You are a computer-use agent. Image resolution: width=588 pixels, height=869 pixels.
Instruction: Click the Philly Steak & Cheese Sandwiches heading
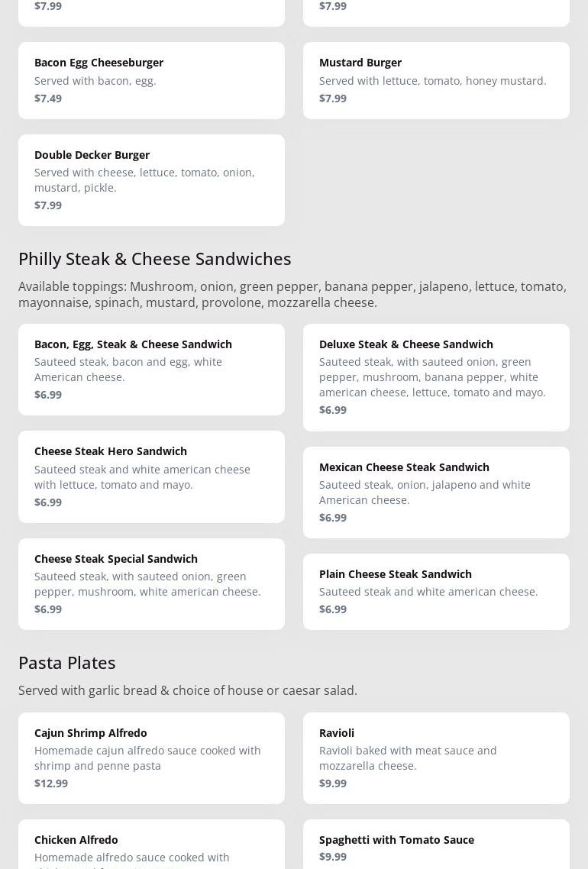tap(155, 259)
